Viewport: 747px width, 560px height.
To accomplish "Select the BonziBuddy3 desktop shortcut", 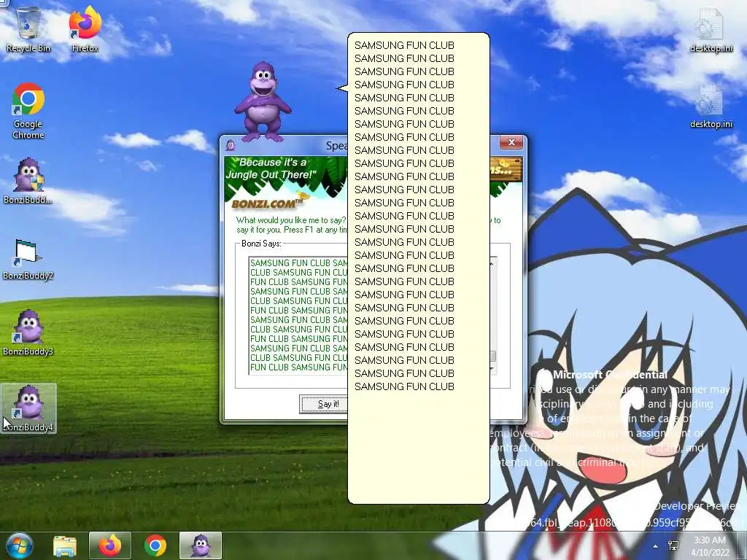I will click(28, 332).
